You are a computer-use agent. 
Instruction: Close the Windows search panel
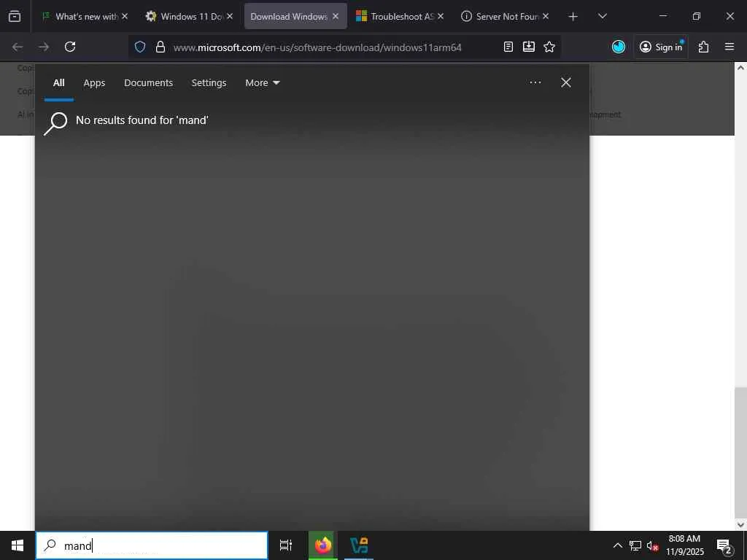tap(566, 82)
